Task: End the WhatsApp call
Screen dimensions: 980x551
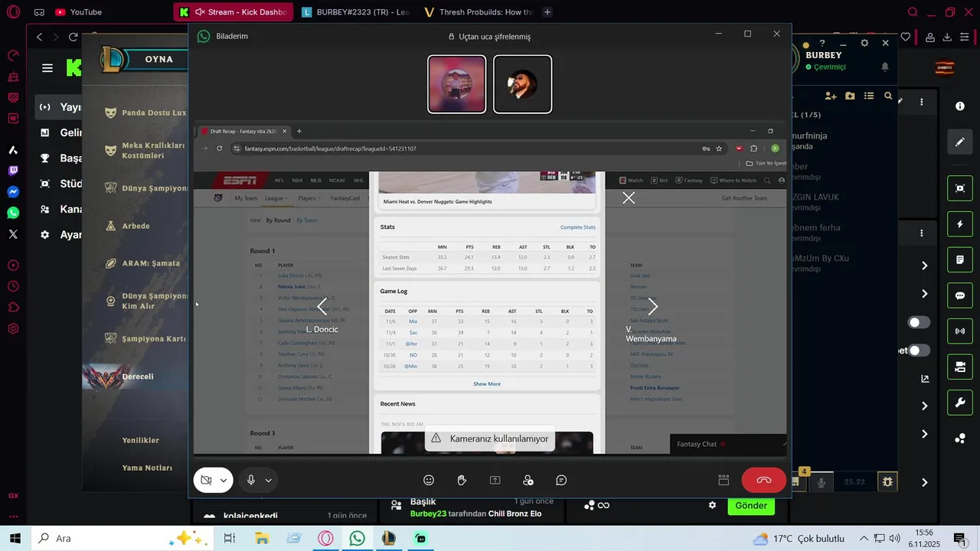Action: pyautogui.click(x=763, y=480)
